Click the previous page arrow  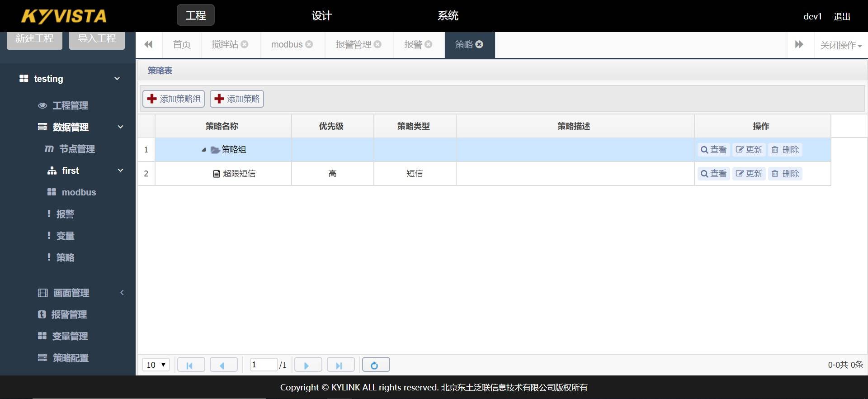[223, 365]
